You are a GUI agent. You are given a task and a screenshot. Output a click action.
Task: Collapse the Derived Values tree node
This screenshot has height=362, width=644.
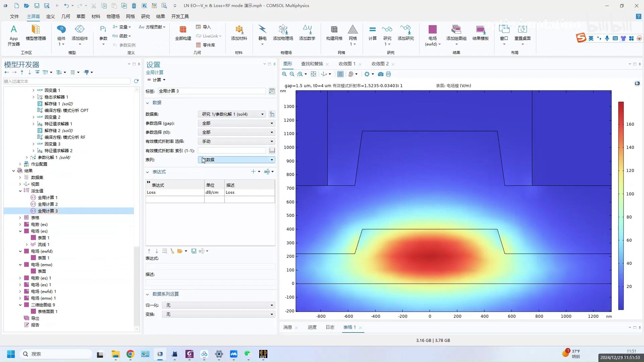click(x=20, y=191)
